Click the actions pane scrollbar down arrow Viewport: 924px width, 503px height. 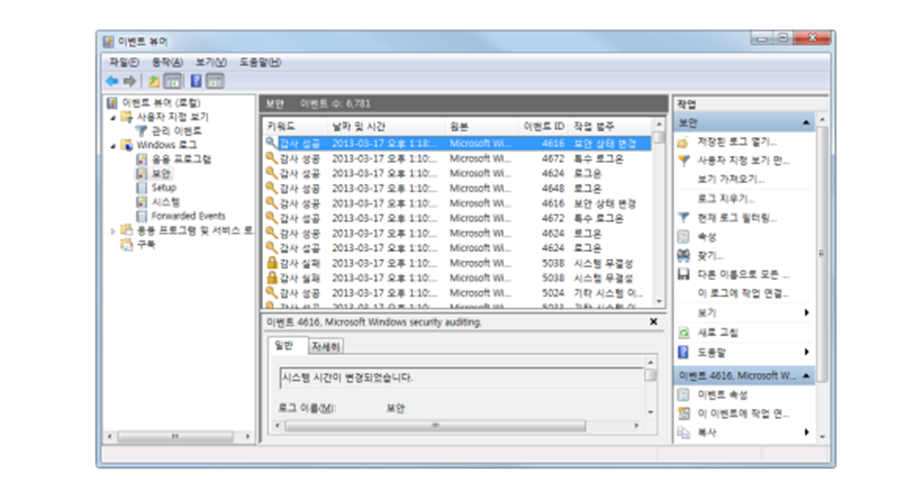(821, 437)
